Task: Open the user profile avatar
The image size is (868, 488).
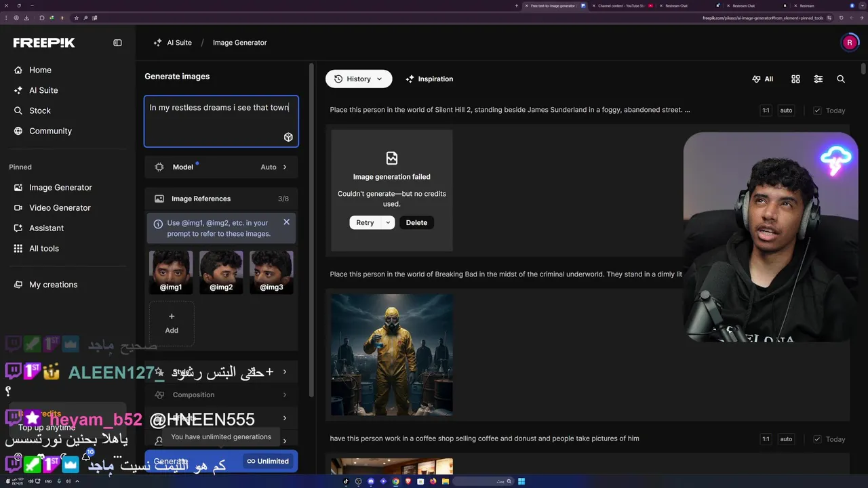Action: point(850,43)
